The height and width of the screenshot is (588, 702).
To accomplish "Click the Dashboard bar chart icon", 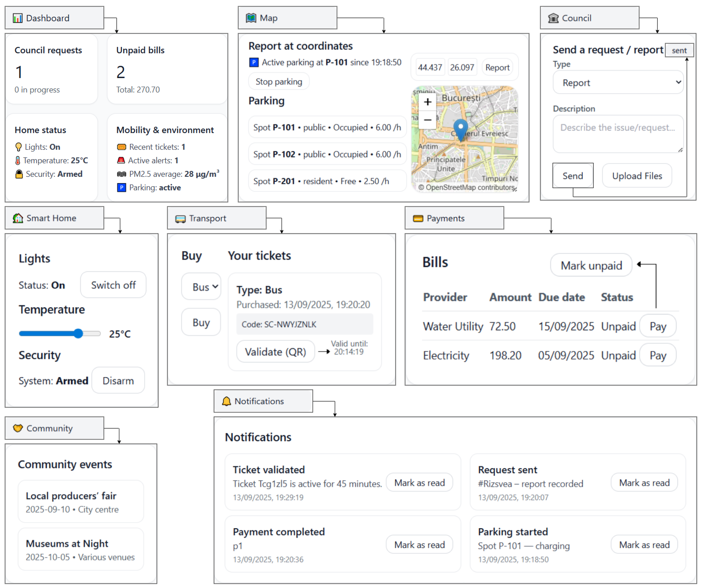I will point(17,18).
